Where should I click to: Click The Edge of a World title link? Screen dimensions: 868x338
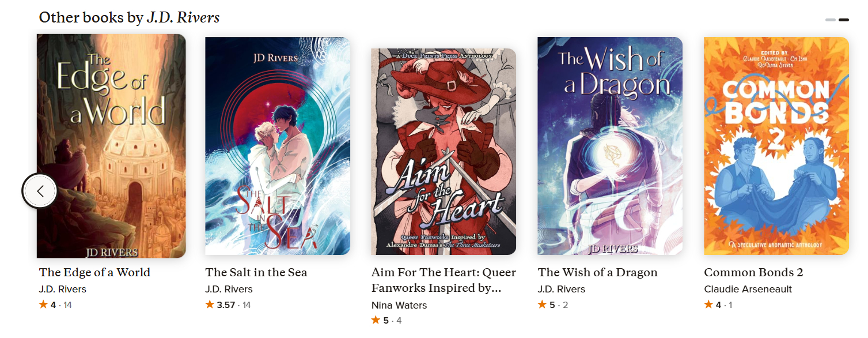[x=94, y=272]
